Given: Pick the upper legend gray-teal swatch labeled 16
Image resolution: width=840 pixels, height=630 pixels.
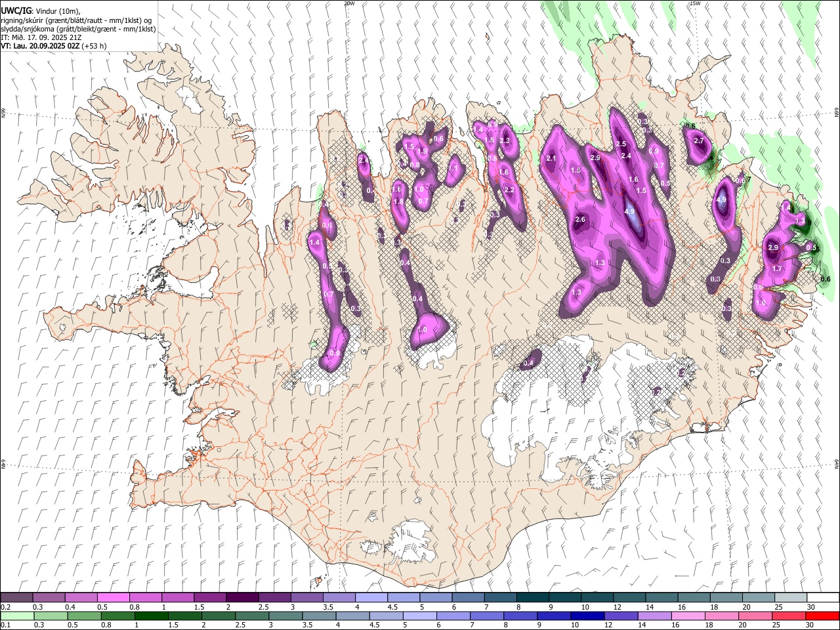Looking at the screenshot, I should coord(694,597).
